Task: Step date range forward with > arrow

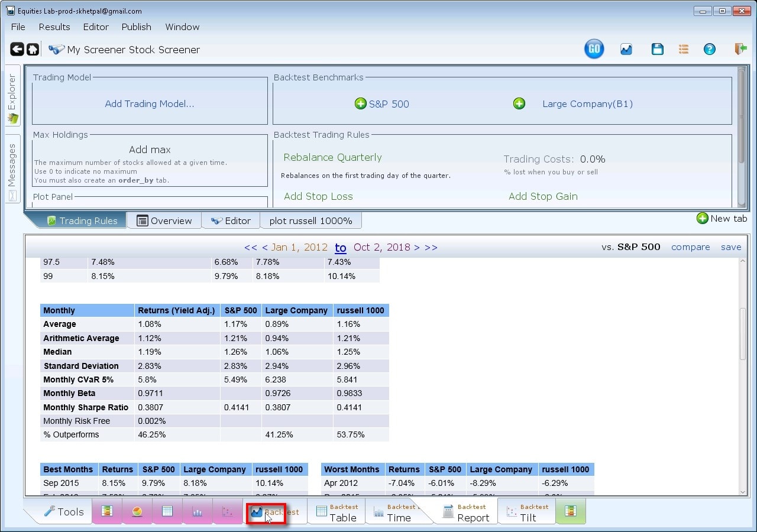Action: coord(417,247)
